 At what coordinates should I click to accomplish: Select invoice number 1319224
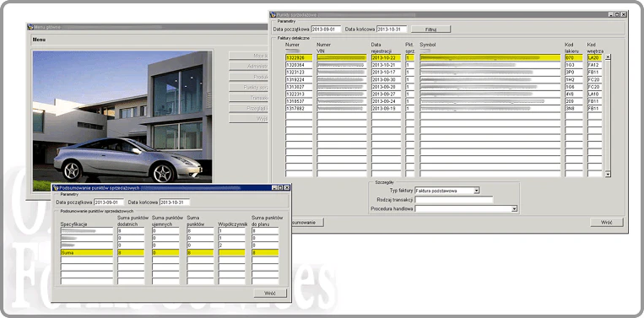[x=299, y=79]
